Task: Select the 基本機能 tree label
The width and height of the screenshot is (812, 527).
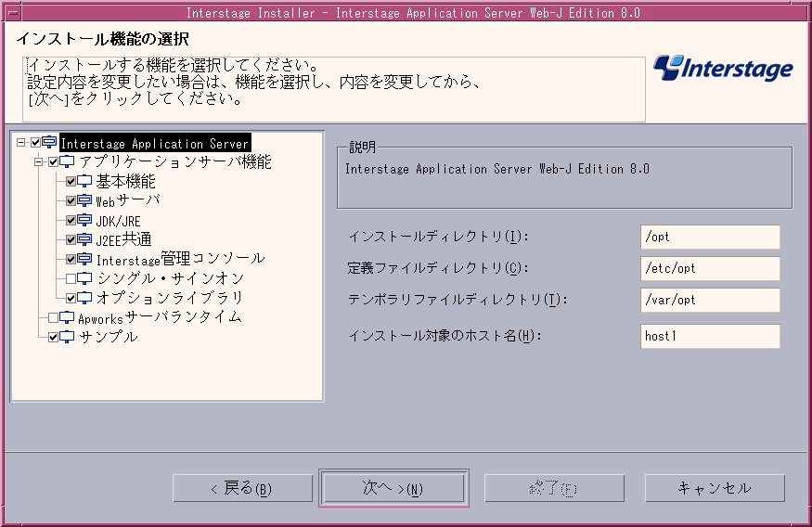Action: pos(126,182)
